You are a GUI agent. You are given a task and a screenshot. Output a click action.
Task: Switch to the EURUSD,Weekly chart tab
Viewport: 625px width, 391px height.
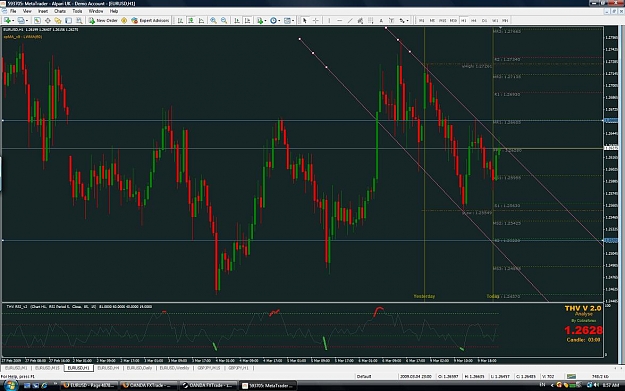[174, 368]
